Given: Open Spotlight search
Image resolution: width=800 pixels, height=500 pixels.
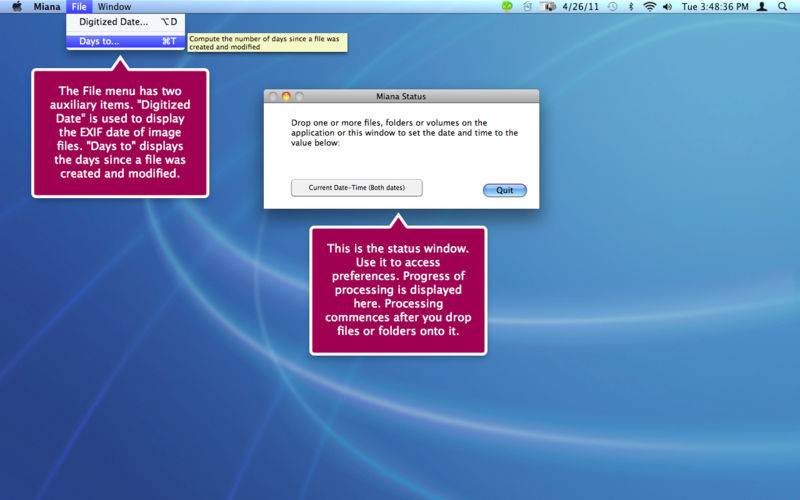Looking at the screenshot, I should pos(783,7).
